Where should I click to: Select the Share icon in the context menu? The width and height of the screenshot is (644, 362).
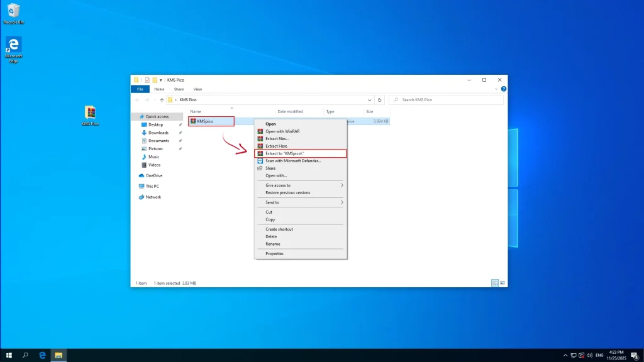[x=259, y=168]
